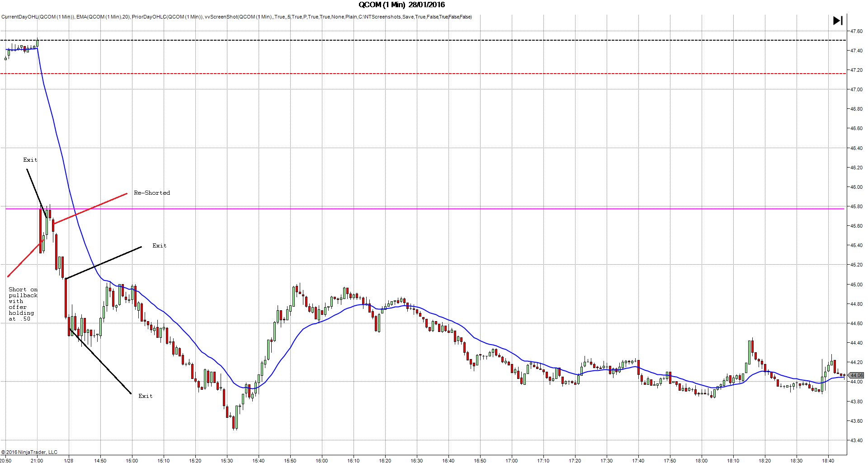This screenshot has height=467, width=868.
Task: Click the 18:40 time axis label
Action: pyautogui.click(x=828, y=461)
